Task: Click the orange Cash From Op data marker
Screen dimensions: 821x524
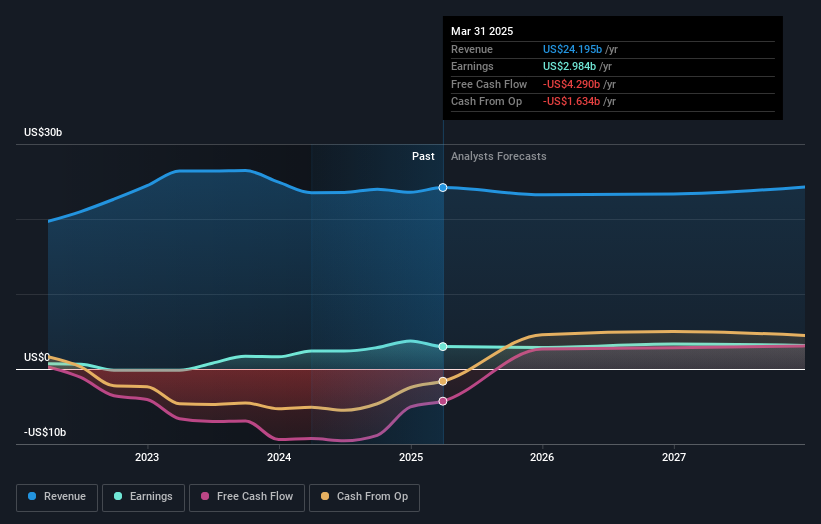Action: [x=443, y=382]
